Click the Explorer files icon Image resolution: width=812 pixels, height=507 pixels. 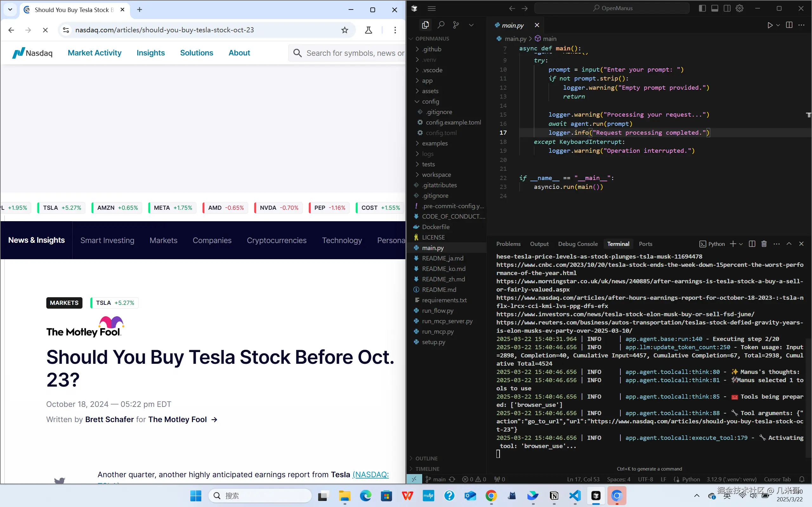pyautogui.click(x=425, y=25)
